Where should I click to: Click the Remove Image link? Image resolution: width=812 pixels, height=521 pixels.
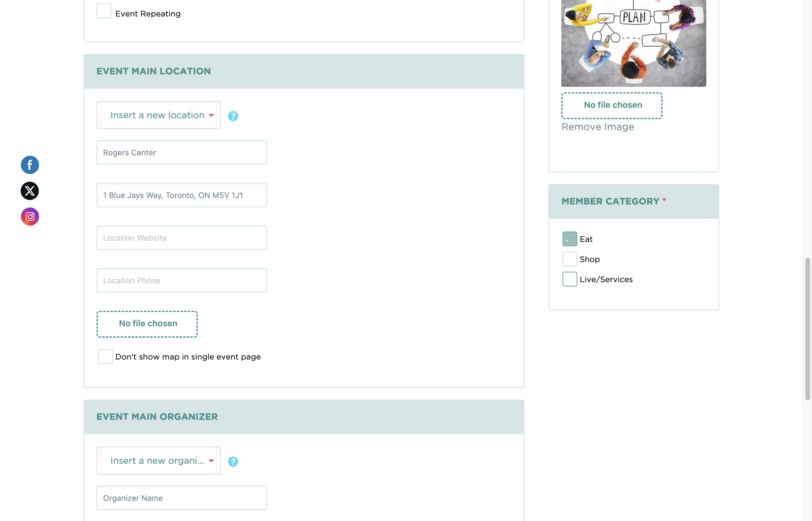(x=598, y=127)
